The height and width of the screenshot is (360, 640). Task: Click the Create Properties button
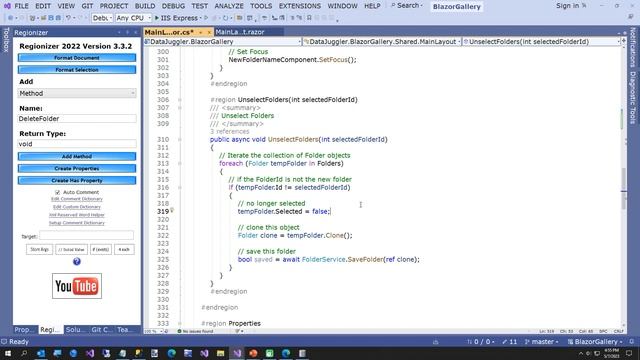pyautogui.click(x=77, y=169)
